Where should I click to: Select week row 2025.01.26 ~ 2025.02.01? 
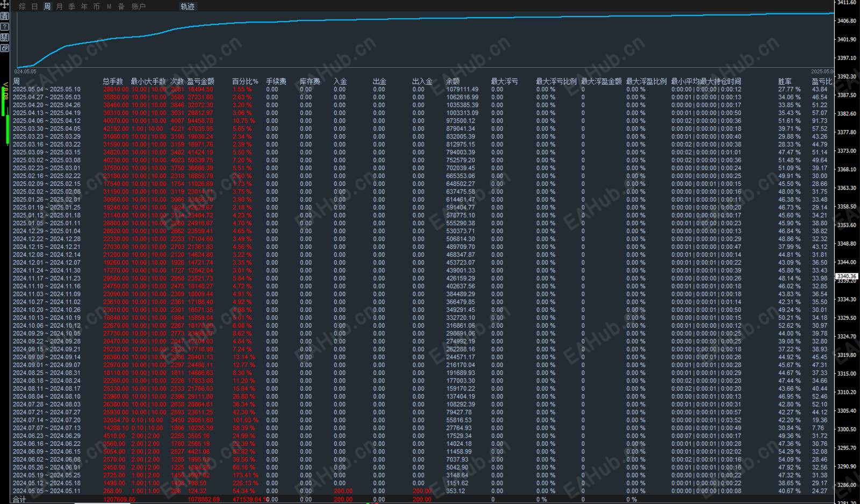click(47, 199)
